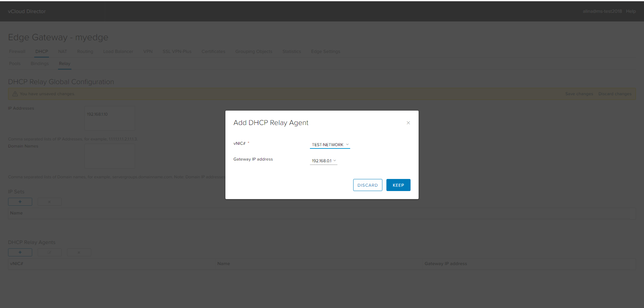Image resolution: width=644 pixels, height=308 pixels.
Task: Click the KEEP button
Action: pos(398,185)
